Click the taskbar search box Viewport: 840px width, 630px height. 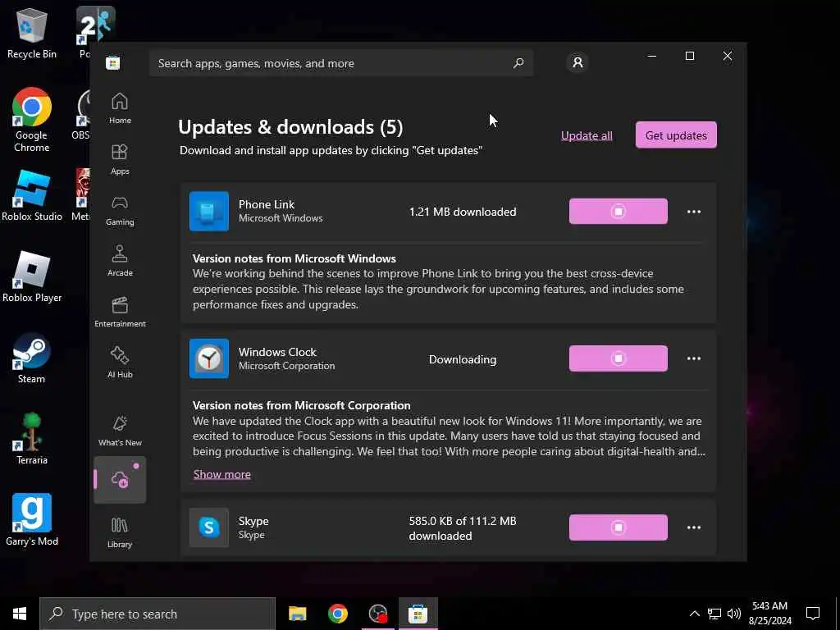(157, 614)
